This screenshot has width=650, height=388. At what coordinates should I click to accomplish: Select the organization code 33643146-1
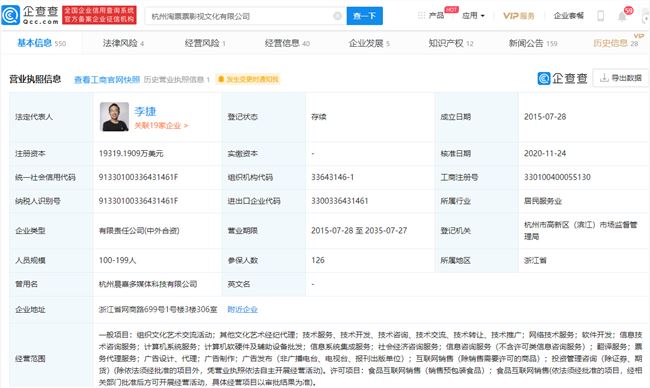(x=332, y=177)
